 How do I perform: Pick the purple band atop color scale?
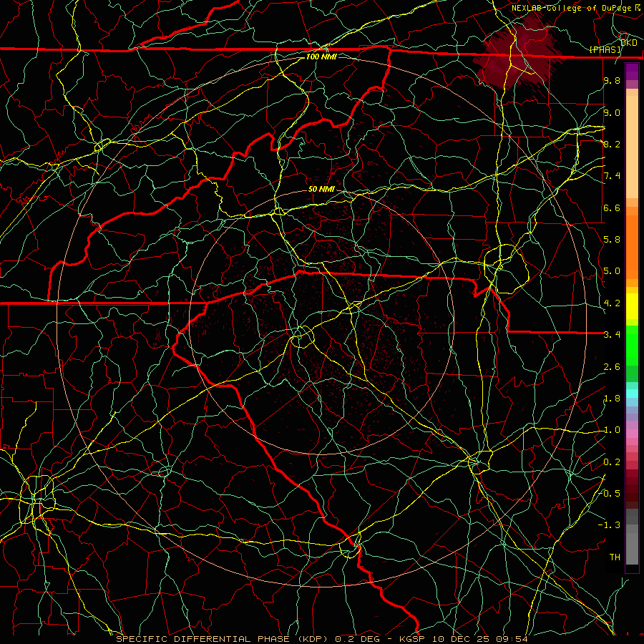click(x=632, y=72)
